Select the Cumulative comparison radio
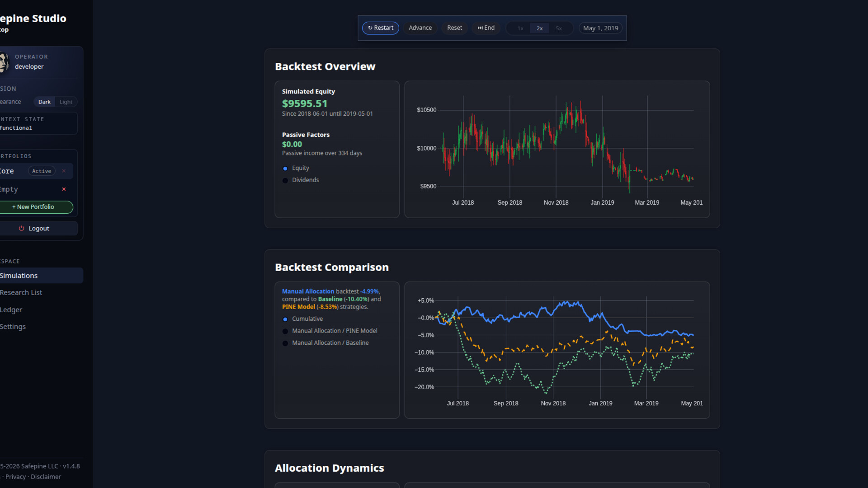Image resolution: width=868 pixels, height=488 pixels. point(285,319)
